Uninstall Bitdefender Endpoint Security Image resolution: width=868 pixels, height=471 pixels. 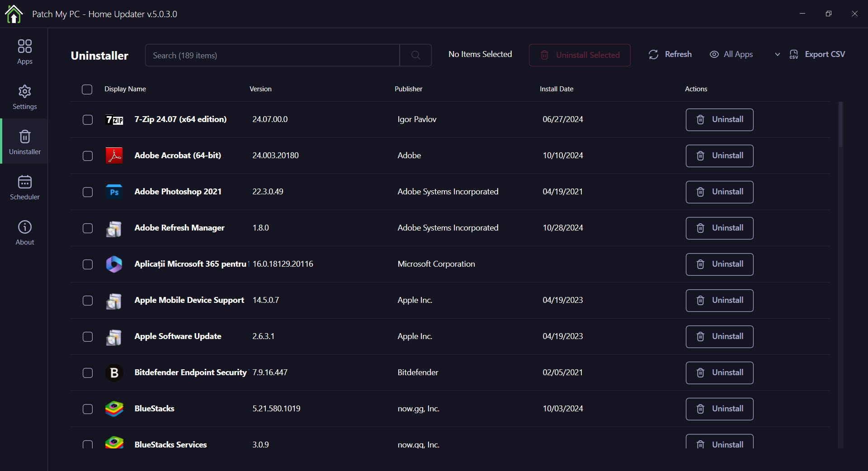click(719, 372)
